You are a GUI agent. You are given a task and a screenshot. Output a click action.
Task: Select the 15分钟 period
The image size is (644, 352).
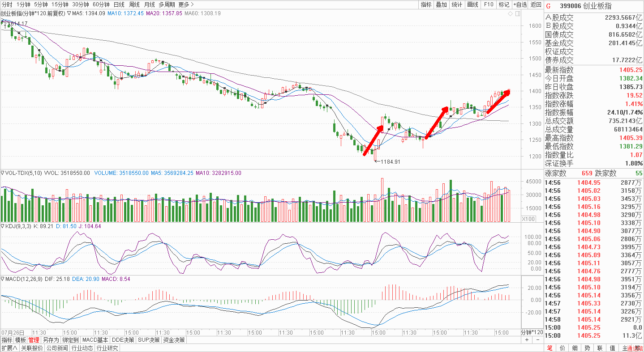60,4
